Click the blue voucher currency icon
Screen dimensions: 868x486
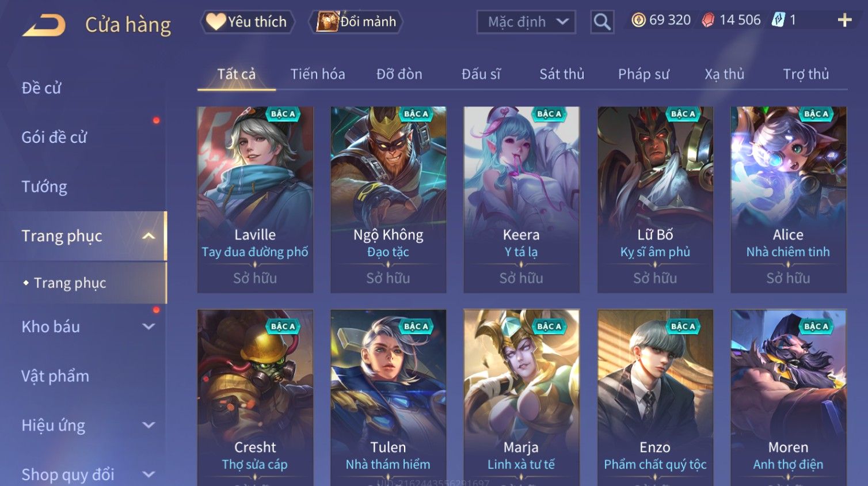click(x=778, y=20)
